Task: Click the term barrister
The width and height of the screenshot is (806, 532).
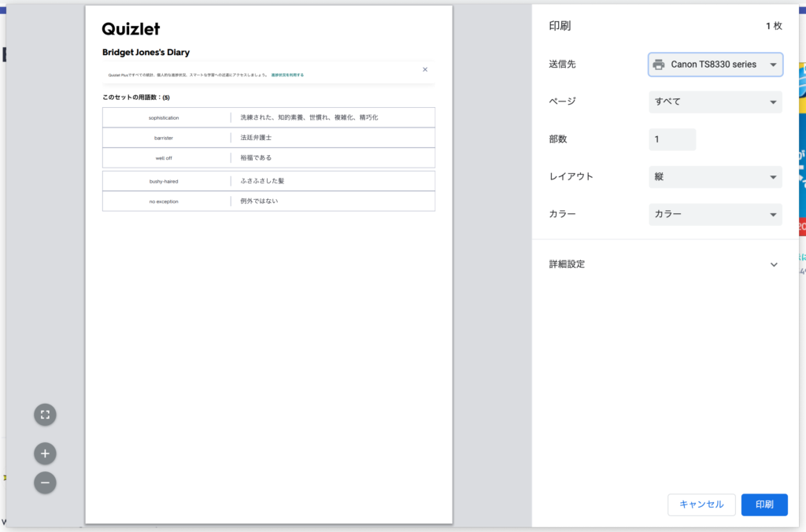Action: coord(164,138)
